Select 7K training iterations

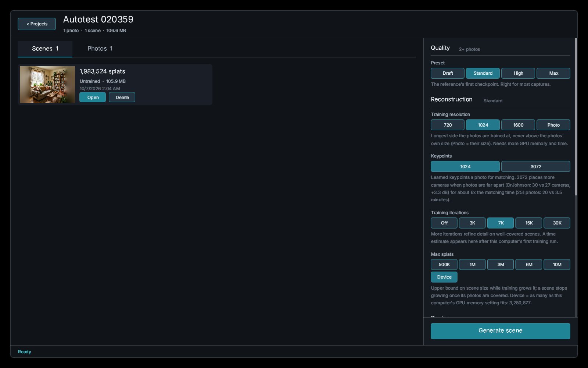point(501,223)
